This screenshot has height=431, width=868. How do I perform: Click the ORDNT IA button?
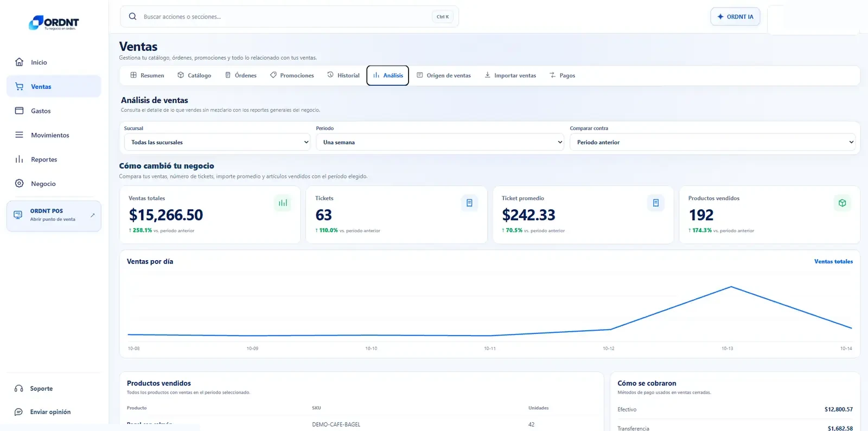[735, 17]
